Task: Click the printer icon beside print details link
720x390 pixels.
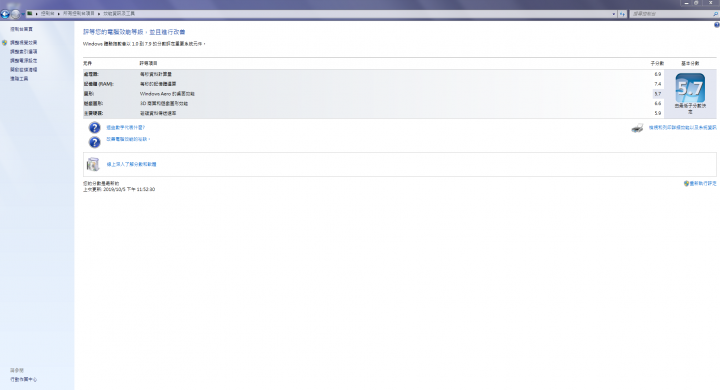Action: [637, 128]
